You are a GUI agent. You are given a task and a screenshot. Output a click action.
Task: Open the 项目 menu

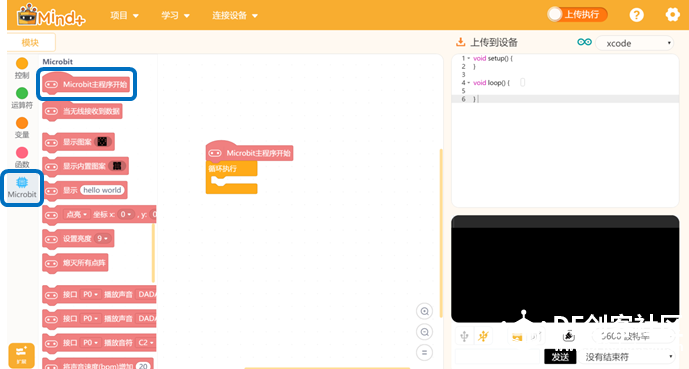click(124, 15)
